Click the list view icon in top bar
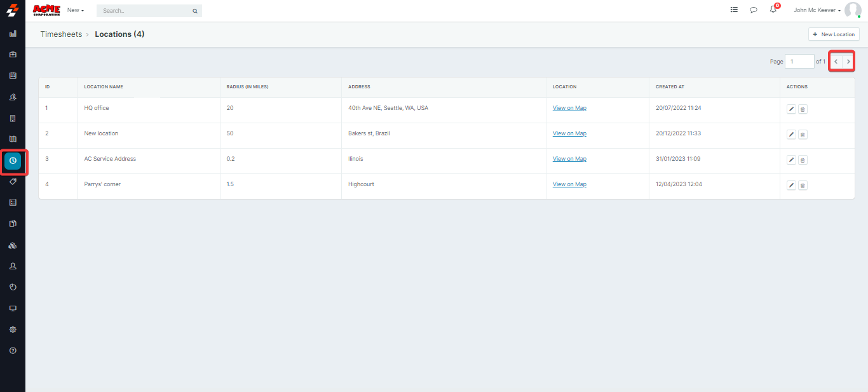Image resolution: width=868 pixels, height=392 pixels. (x=734, y=10)
